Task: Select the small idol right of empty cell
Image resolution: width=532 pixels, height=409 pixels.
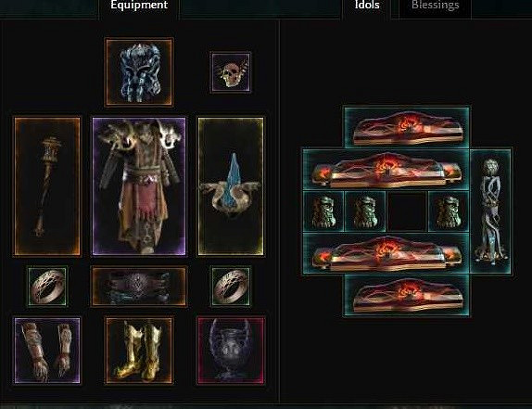Action: click(x=449, y=211)
